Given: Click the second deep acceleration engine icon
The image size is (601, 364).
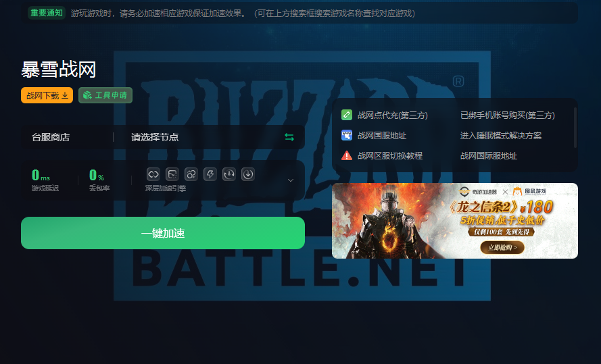Looking at the screenshot, I should [172, 174].
